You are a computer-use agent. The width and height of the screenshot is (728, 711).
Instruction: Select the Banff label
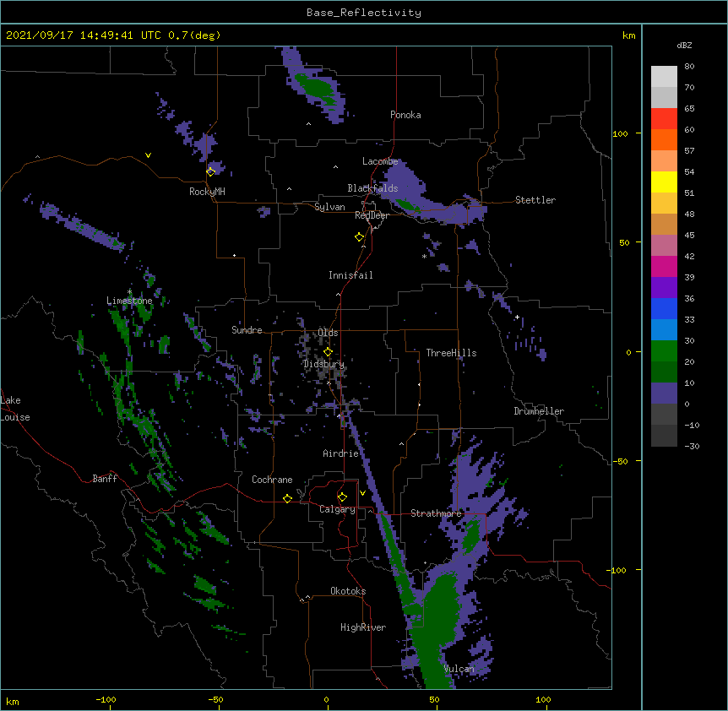pyautogui.click(x=105, y=479)
